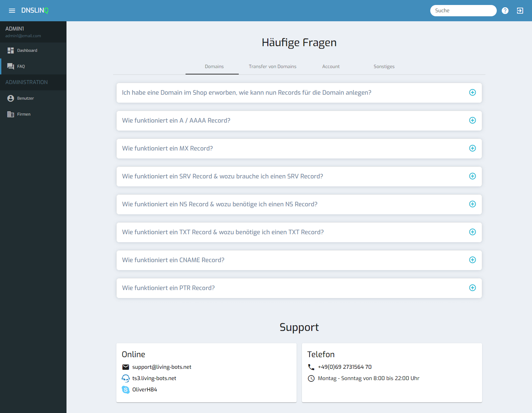The height and width of the screenshot is (413, 532).
Task: Switch to the Account tab
Action: [331, 66]
